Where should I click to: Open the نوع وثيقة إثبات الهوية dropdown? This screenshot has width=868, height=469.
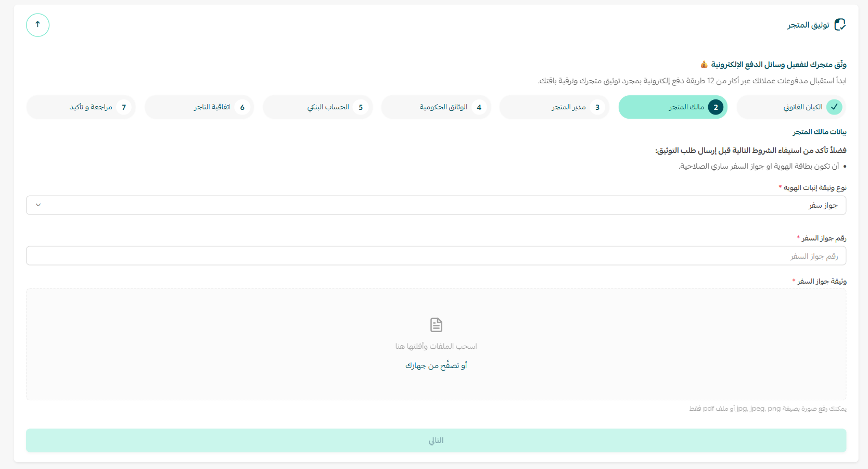point(436,205)
